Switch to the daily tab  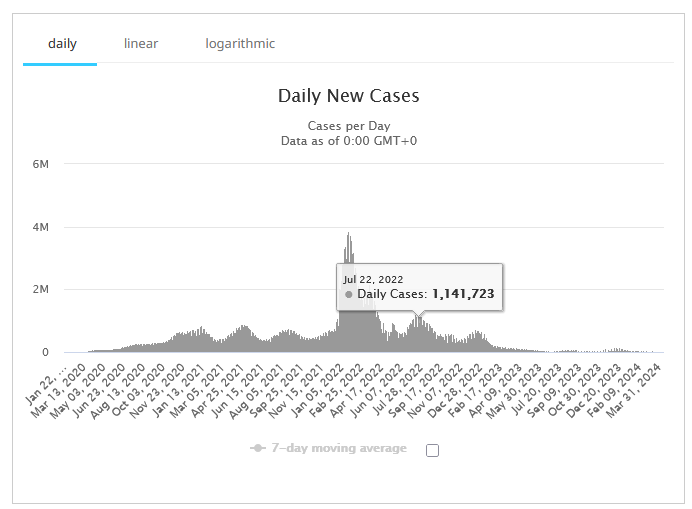62,44
